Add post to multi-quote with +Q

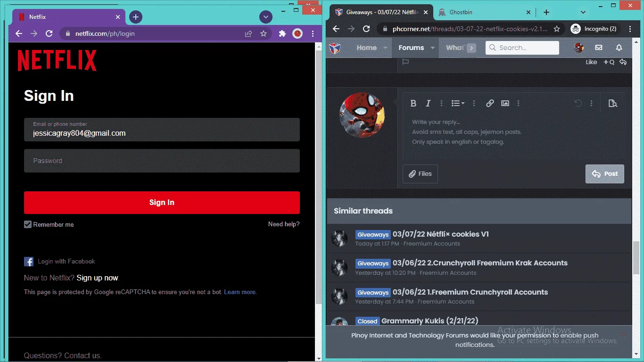tap(609, 62)
